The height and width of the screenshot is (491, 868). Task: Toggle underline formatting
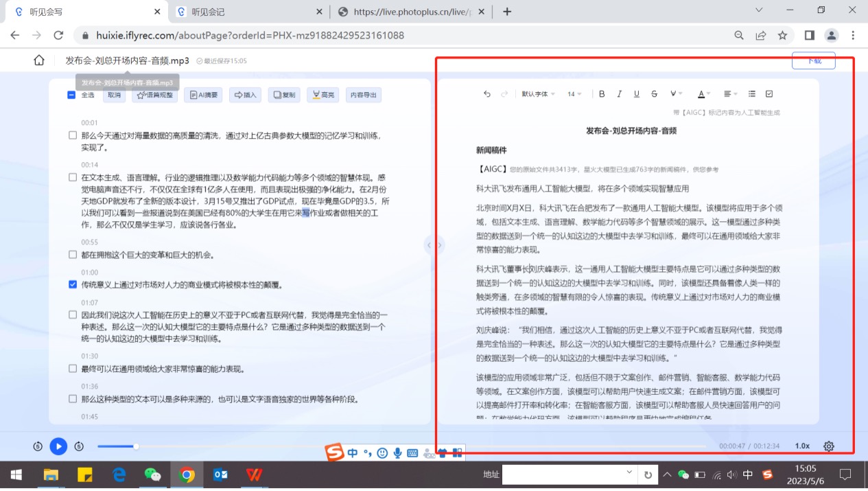637,94
